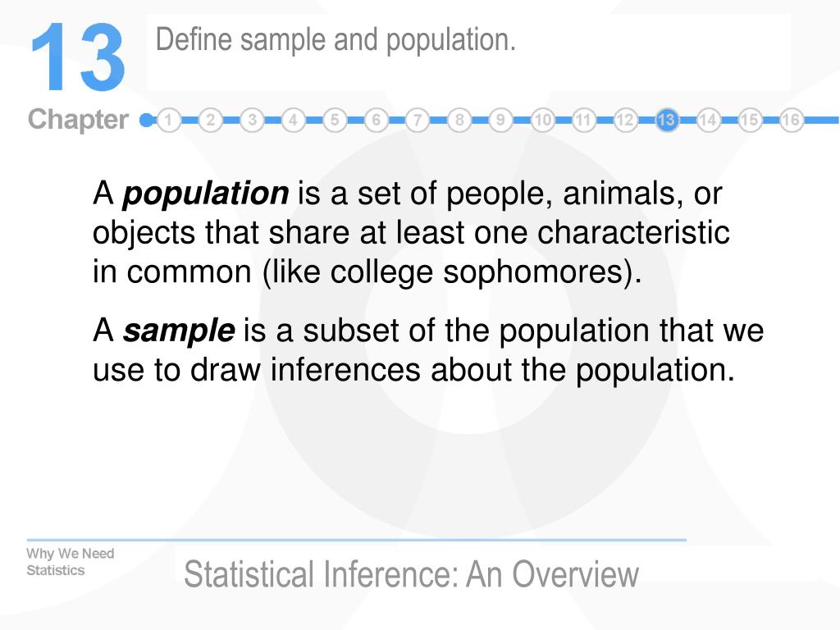Open chapter 4 marker
The width and height of the screenshot is (840, 630).
(x=293, y=120)
